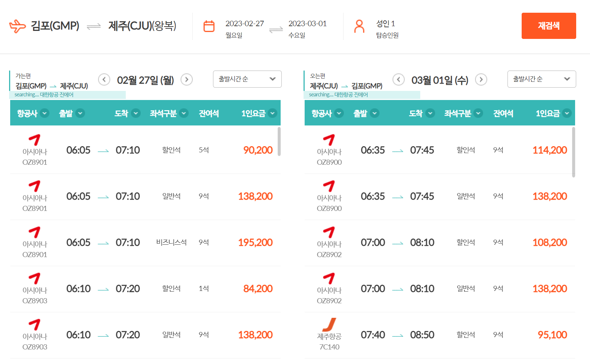Click flight number OZ8903 with 1석 remaining

point(35,301)
